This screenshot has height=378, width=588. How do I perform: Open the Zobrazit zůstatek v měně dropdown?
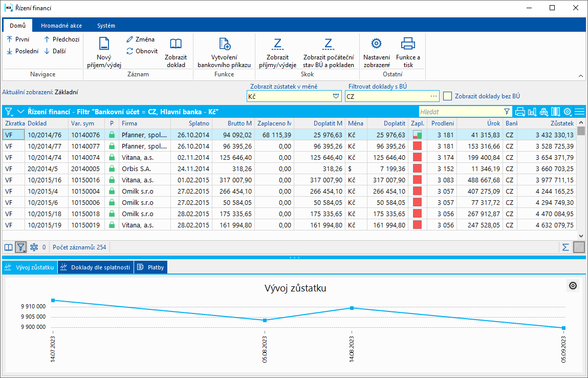tap(336, 96)
